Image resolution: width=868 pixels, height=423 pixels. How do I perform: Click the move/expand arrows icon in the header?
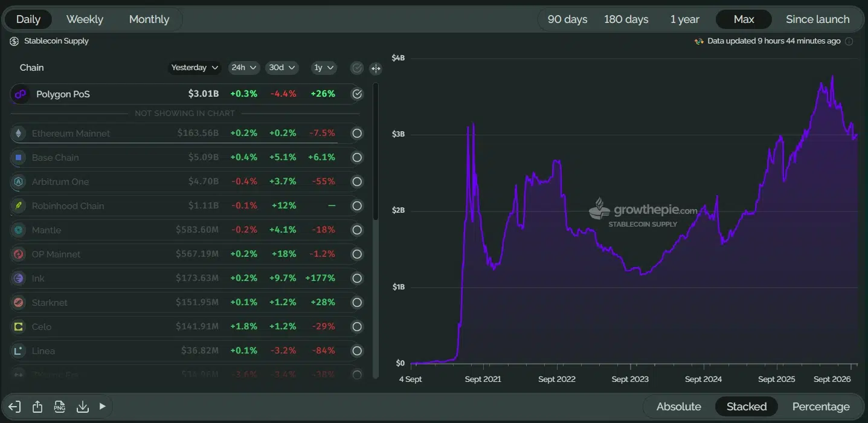(376, 68)
